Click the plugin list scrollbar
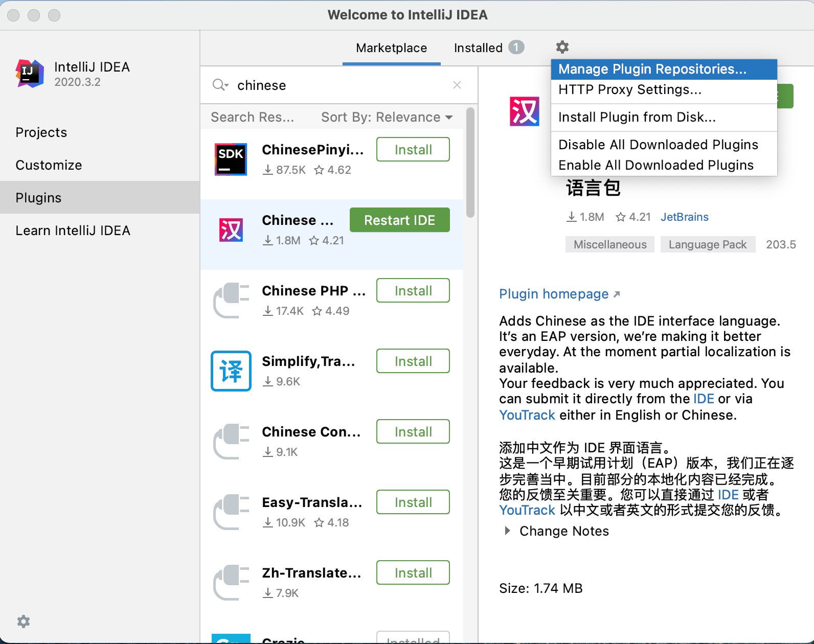Screen dimensions: 814x644 tap(470, 163)
